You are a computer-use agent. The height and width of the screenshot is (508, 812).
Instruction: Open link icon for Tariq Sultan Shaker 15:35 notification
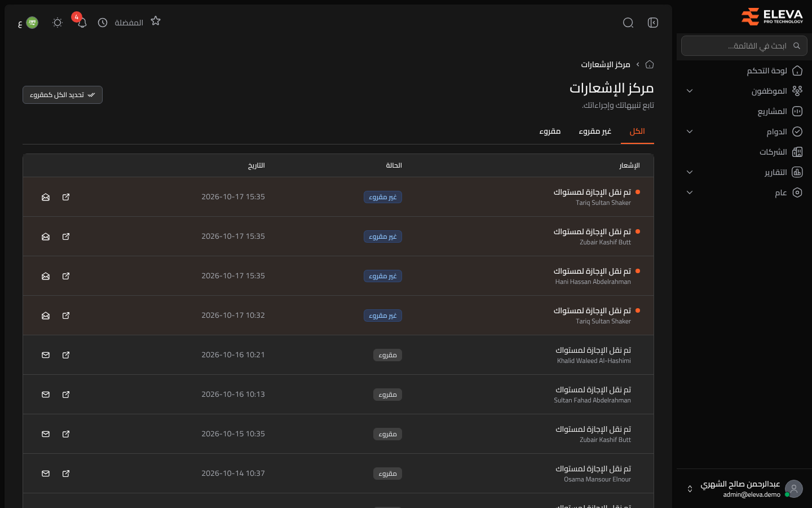point(66,197)
